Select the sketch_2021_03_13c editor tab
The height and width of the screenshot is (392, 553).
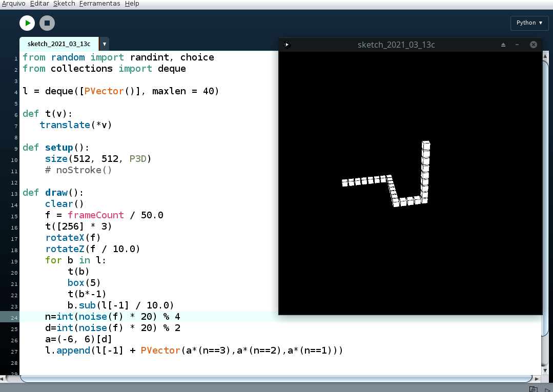pyautogui.click(x=59, y=44)
